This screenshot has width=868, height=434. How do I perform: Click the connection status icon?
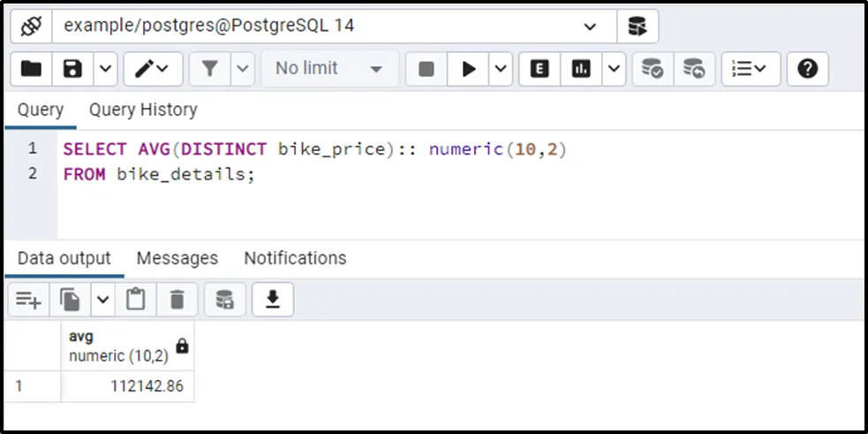point(31,27)
